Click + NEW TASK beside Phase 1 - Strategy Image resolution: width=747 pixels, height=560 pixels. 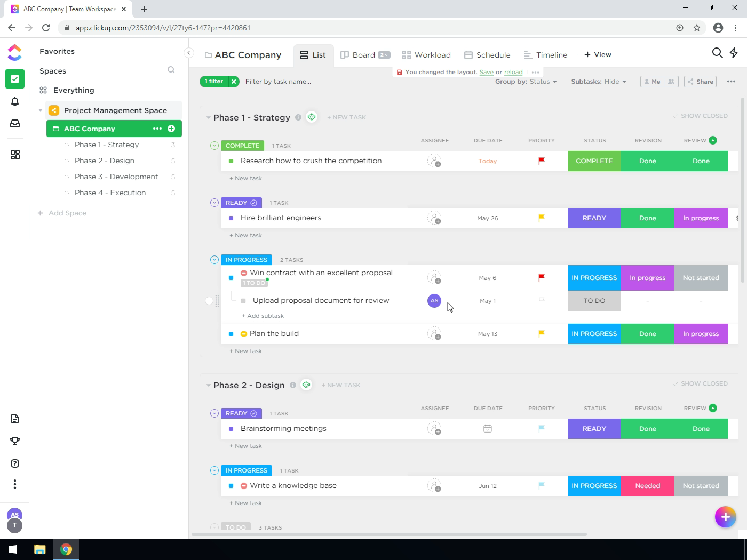(347, 117)
